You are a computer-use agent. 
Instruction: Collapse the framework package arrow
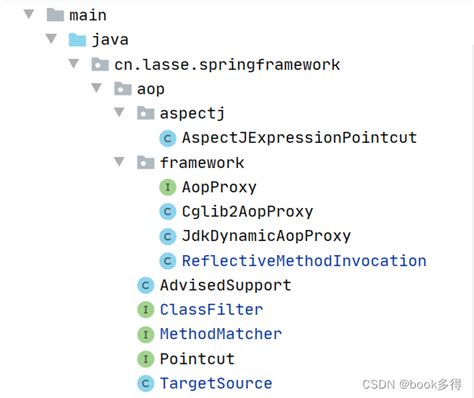click(x=119, y=162)
